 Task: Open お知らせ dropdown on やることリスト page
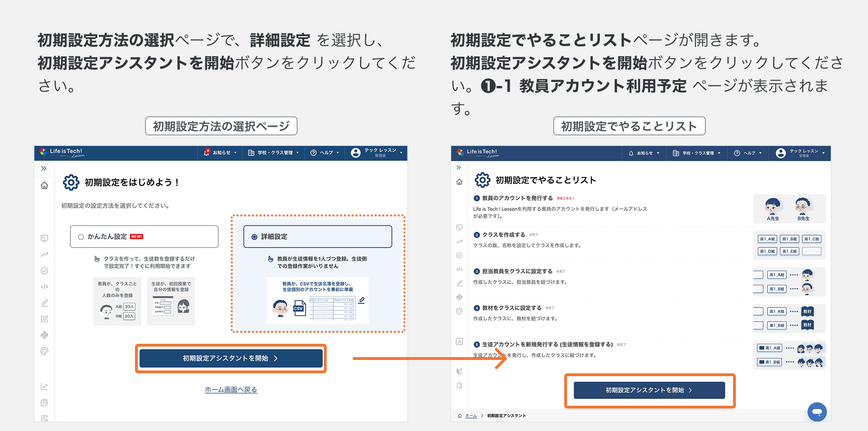click(x=644, y=153)
